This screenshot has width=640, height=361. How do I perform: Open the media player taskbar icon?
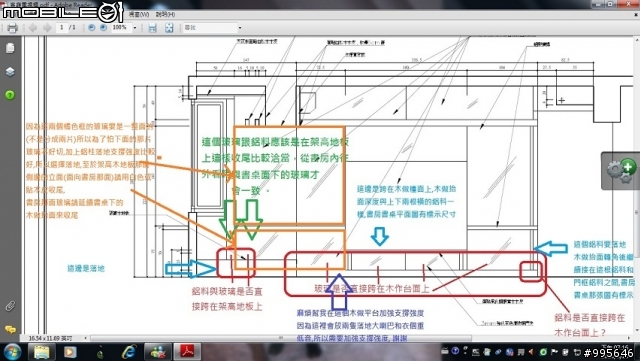pyautogui.click(x=70, y=352)
